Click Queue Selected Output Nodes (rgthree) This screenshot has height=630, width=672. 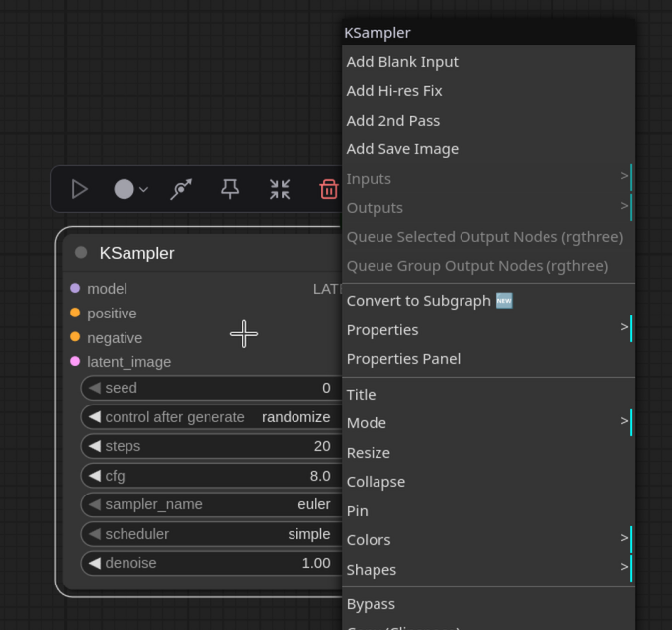point(488,237)
